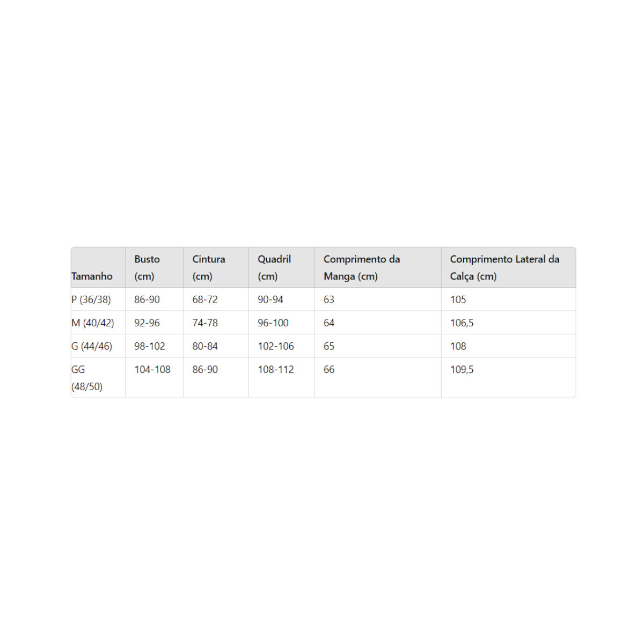Select bust value 104-108 in GG row

point(152,370)
